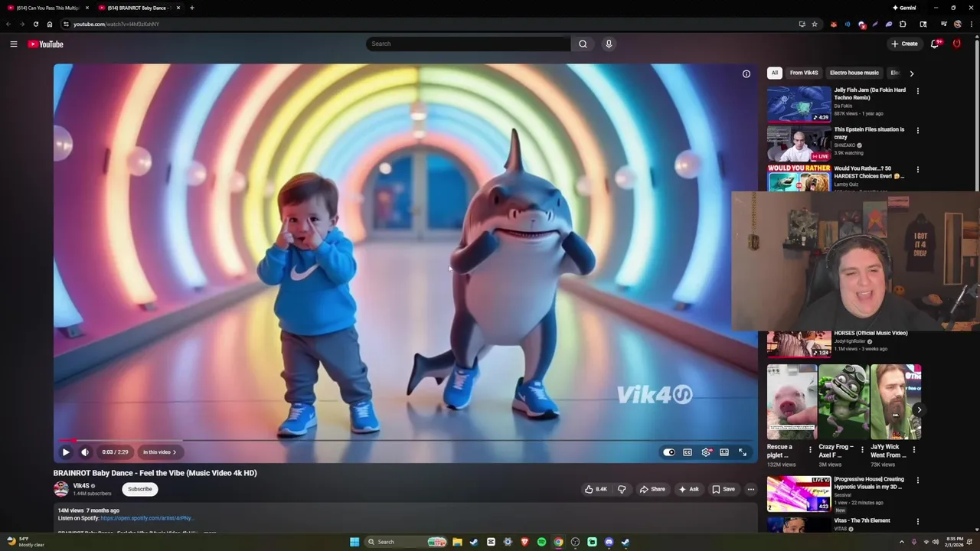Open options for Rescue a piglet short
The height and width of the screenshot is (551, 980).
[x=811, y=449]
